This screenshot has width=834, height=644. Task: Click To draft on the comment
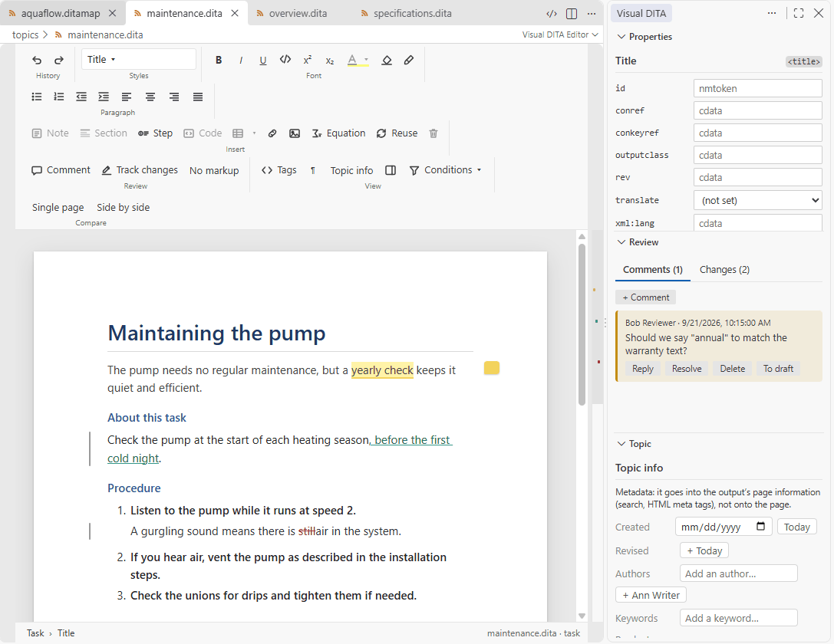(778, 369)
